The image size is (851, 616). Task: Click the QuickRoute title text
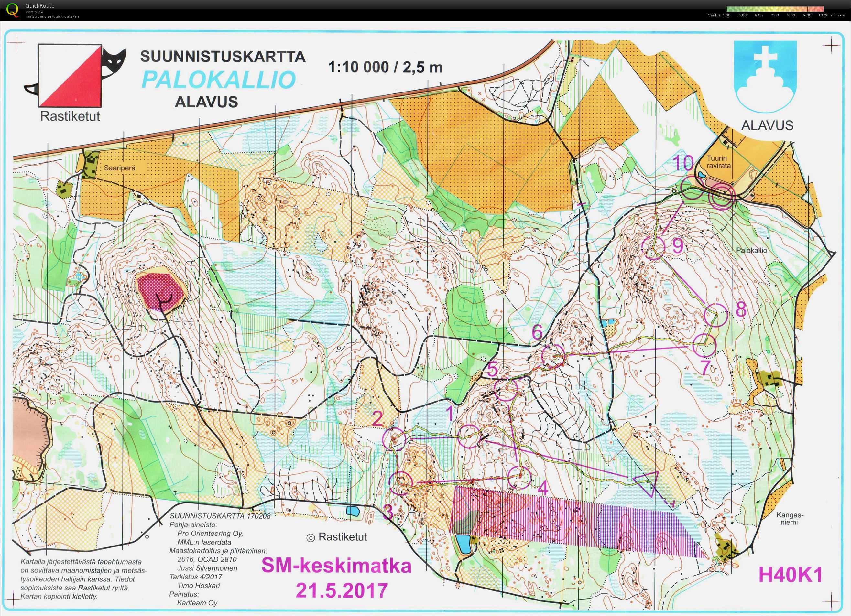(x=40, y=5)
